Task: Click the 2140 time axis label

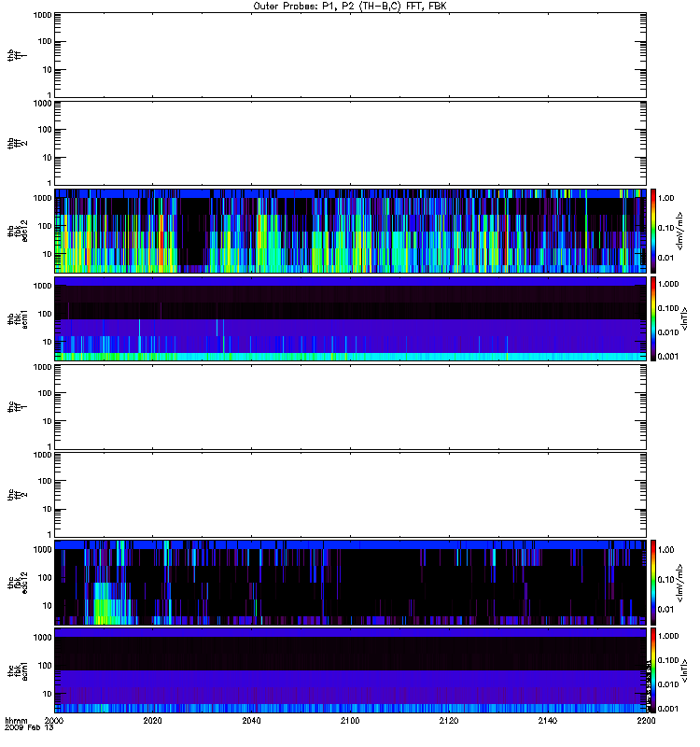Action: [546, 722]
